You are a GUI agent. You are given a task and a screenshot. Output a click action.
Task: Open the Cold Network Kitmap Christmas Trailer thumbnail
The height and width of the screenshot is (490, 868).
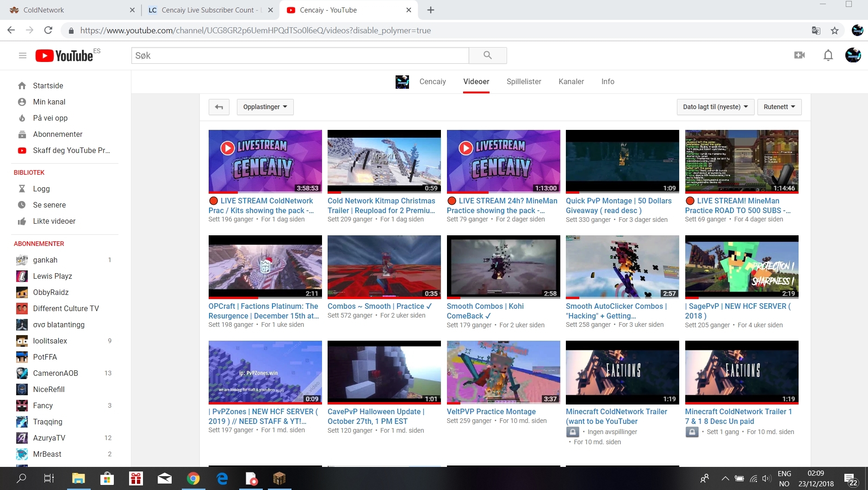point(384,161)
